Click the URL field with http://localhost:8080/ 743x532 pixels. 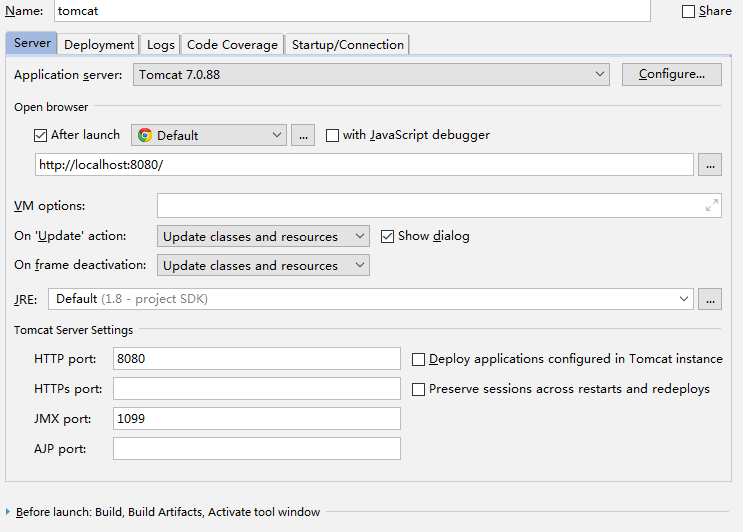[364, 165]
